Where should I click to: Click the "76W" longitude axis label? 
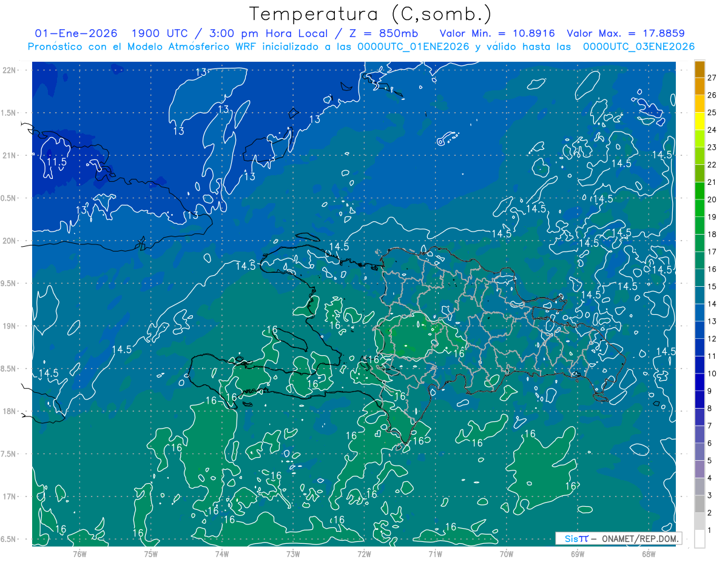79,554
